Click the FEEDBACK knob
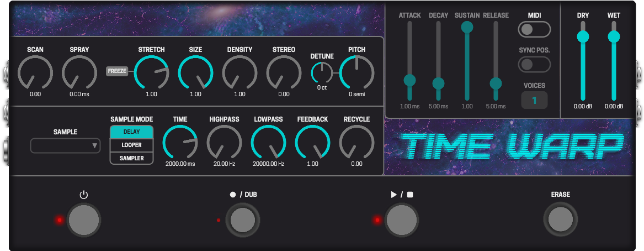Viewport: 644px width, 251px height. pyautogui.click(x=313, y=142)
